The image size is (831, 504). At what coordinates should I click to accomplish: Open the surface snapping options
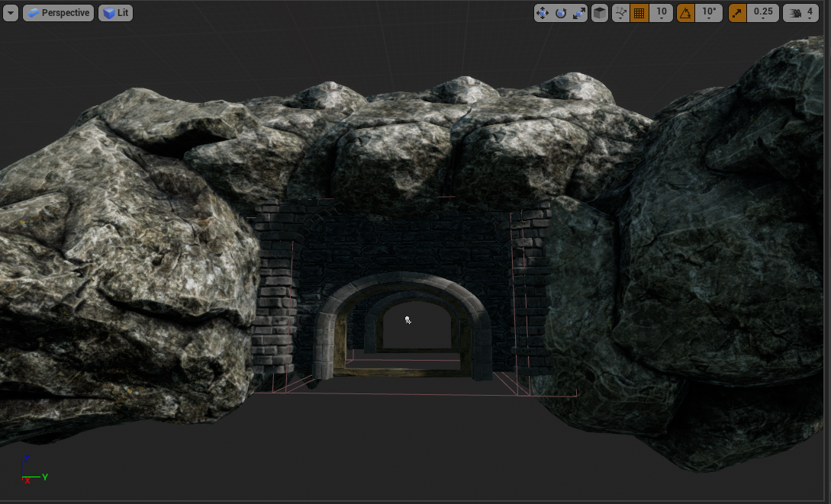click(x=620, y=13)
